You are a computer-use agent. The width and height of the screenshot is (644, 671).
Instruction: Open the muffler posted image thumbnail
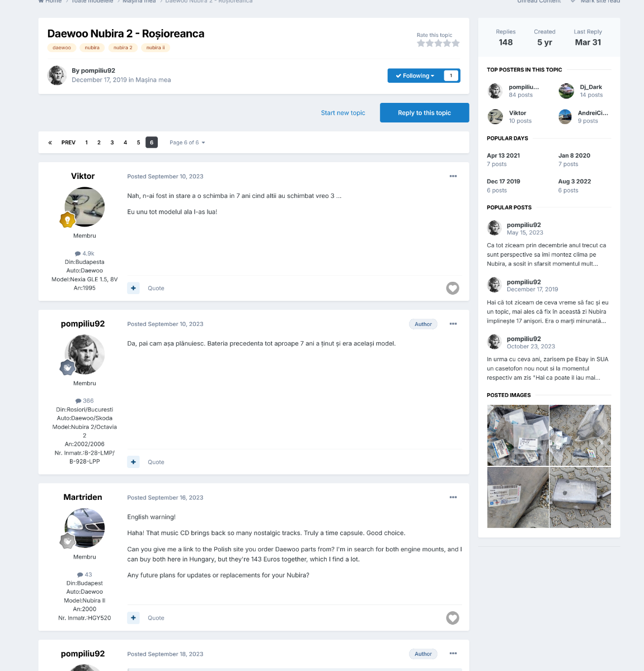pyautogui.click(x=580, y=498)
